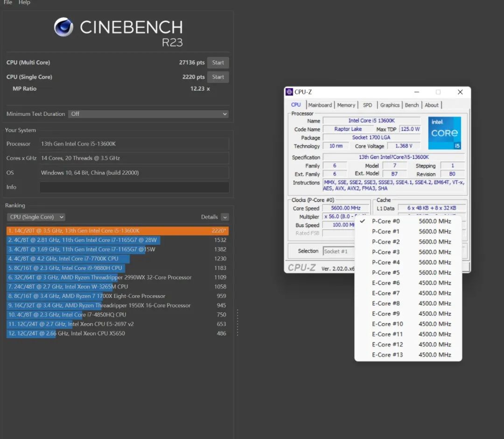
Task: Open the Minimum Test Duration dropdown
Action: coord(148,114)
